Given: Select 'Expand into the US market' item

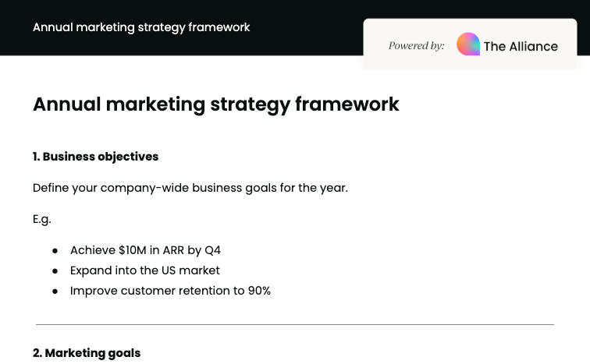Looking at the screenshot, I should [145, 270].
